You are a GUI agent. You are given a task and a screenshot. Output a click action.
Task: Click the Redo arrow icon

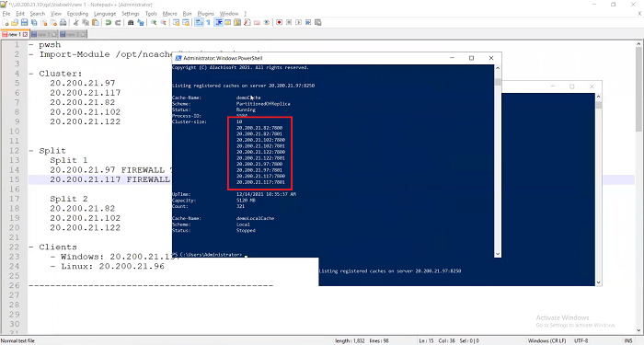[118, 23]
